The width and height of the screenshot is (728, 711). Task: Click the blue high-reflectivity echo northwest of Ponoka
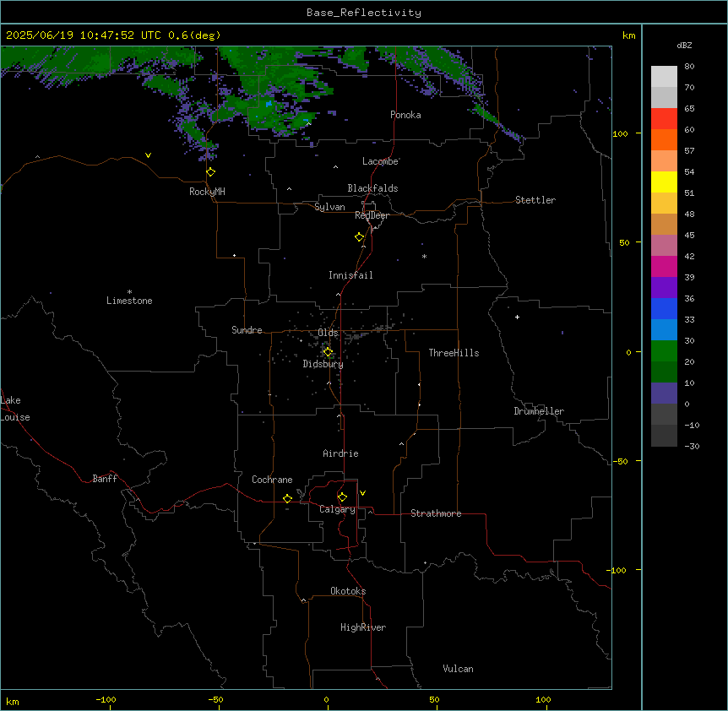[x=269, y=104]
